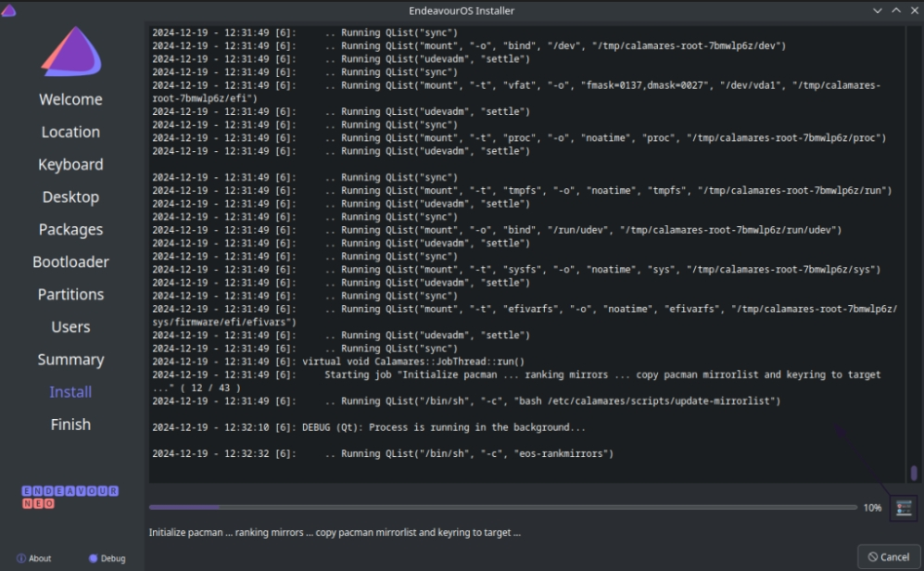924x571 pixels.
Task: Click the EndeavourOS logo in the sidebar
Action: (70, 52)
